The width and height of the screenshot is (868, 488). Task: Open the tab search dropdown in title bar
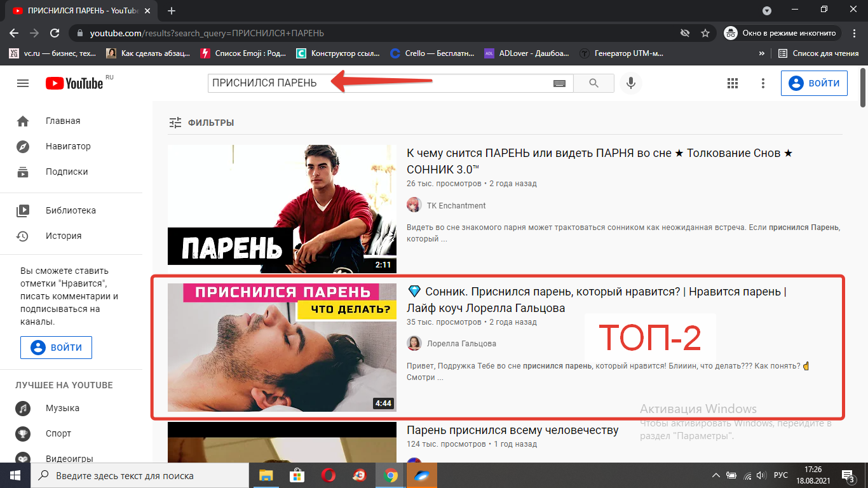[767, 10]
